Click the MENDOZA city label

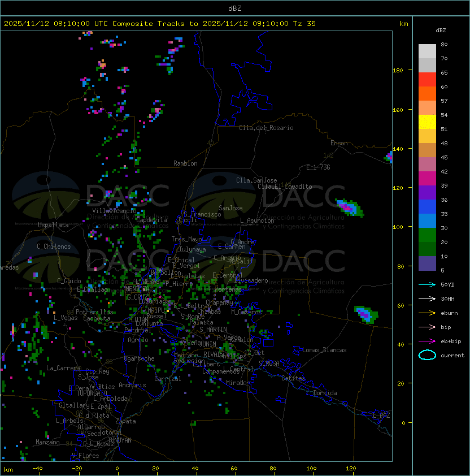pos(137,289)
